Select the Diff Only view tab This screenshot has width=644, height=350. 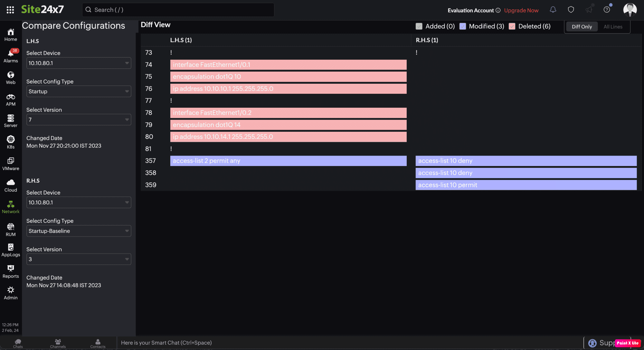point(582,27)
